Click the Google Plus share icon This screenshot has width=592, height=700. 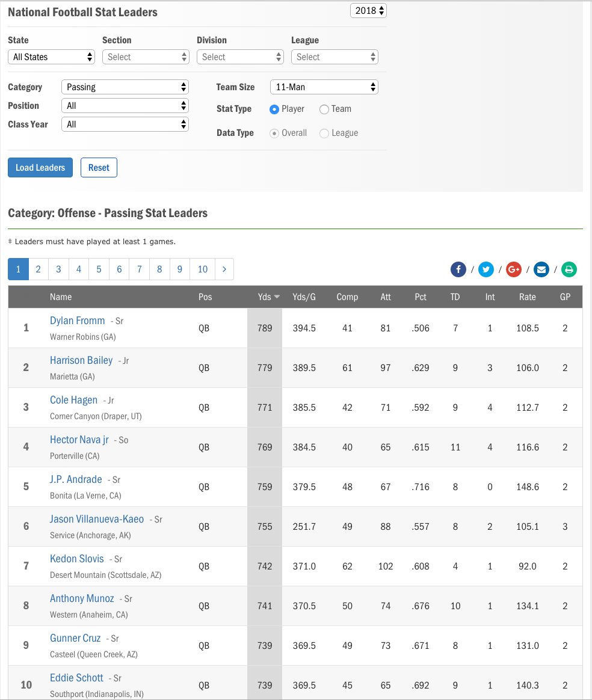[x=513, y=269]
